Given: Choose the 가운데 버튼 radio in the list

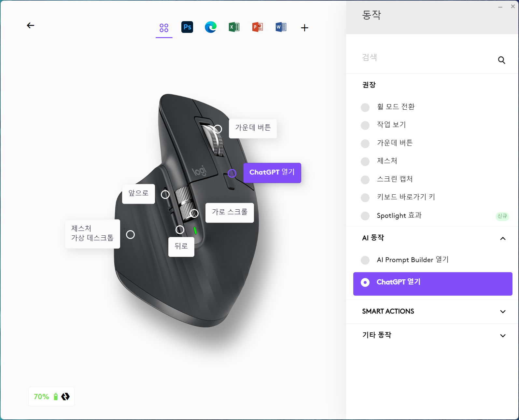Looking at the screenshot, I should click(365, 144).
